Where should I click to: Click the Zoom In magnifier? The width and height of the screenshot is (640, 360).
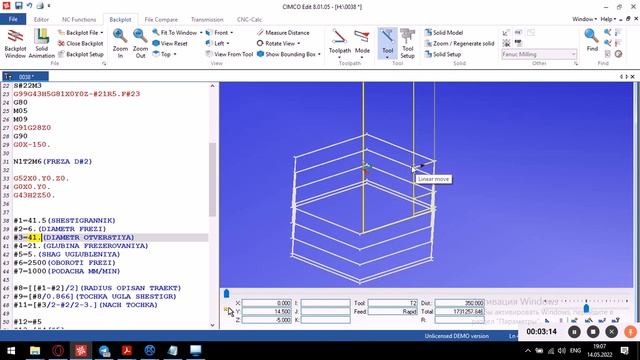[120, 43]
